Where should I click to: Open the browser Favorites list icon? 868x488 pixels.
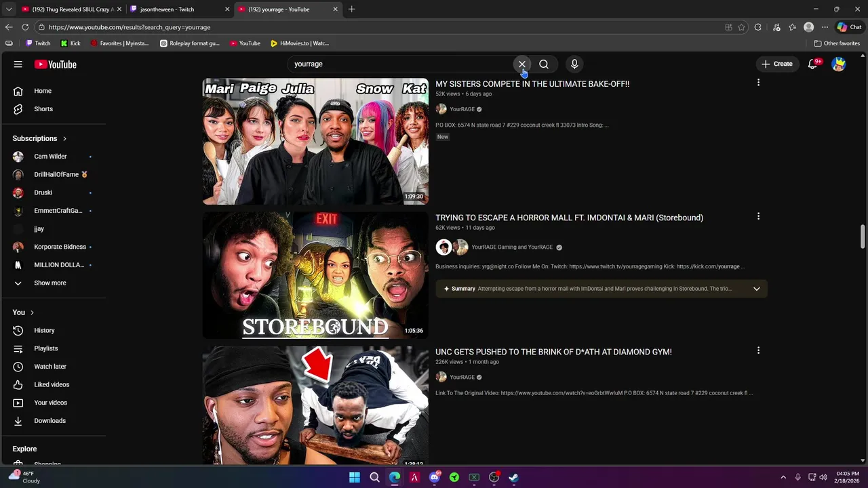coord(792,27)
